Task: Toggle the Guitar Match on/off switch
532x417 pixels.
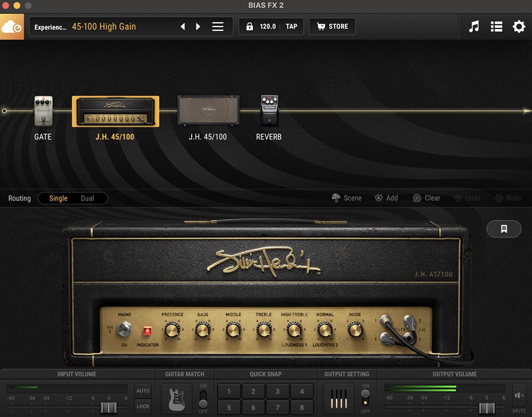Action: click(203, 399)
